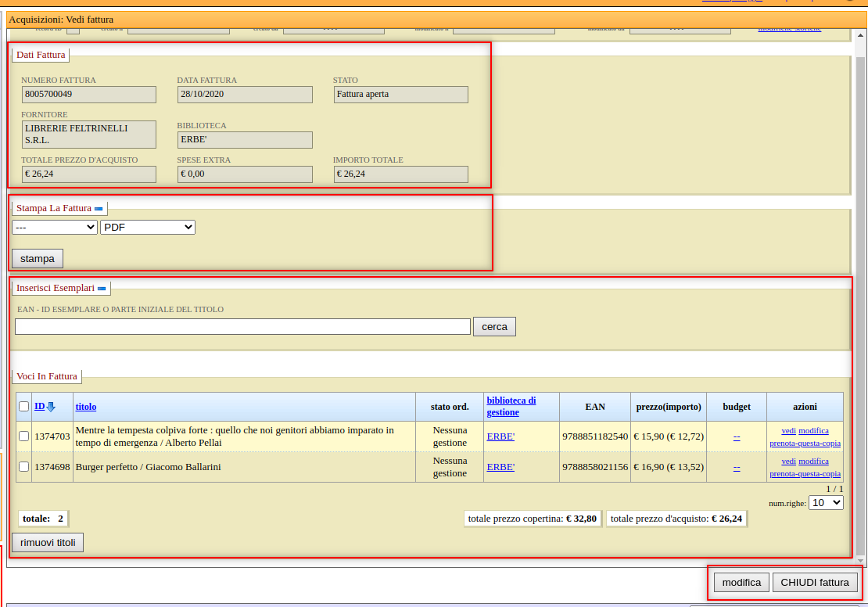Toggle the select-all checkbox in table header

point(23,407)
